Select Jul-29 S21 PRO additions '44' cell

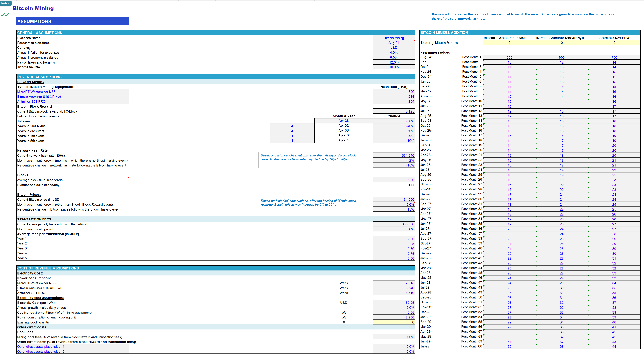click(x=614, y=346)
